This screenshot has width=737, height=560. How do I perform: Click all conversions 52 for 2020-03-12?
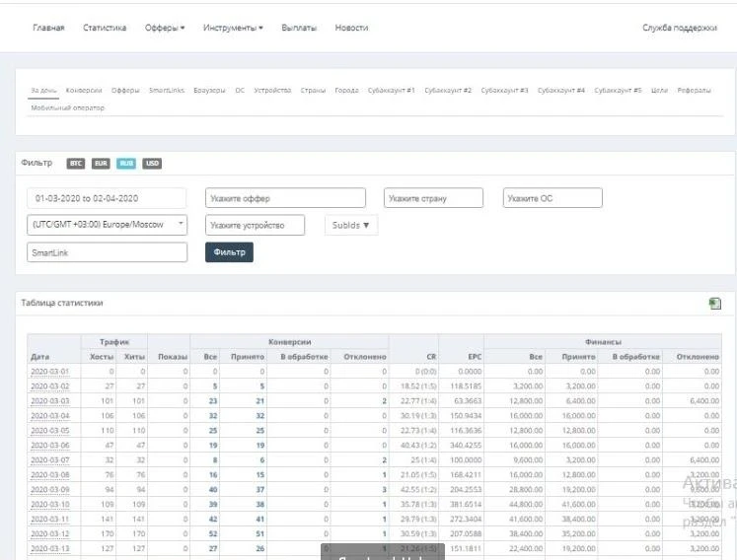pos(213,534)
